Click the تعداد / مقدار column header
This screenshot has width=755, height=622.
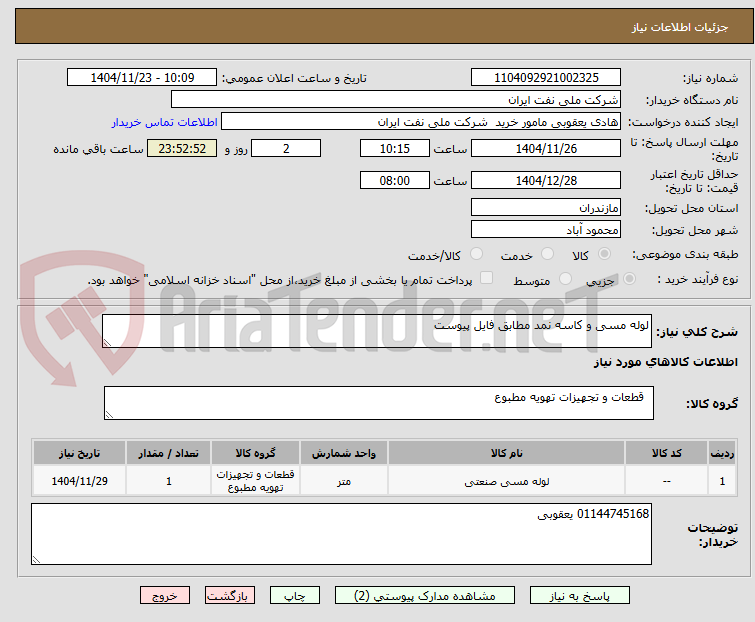169,453
